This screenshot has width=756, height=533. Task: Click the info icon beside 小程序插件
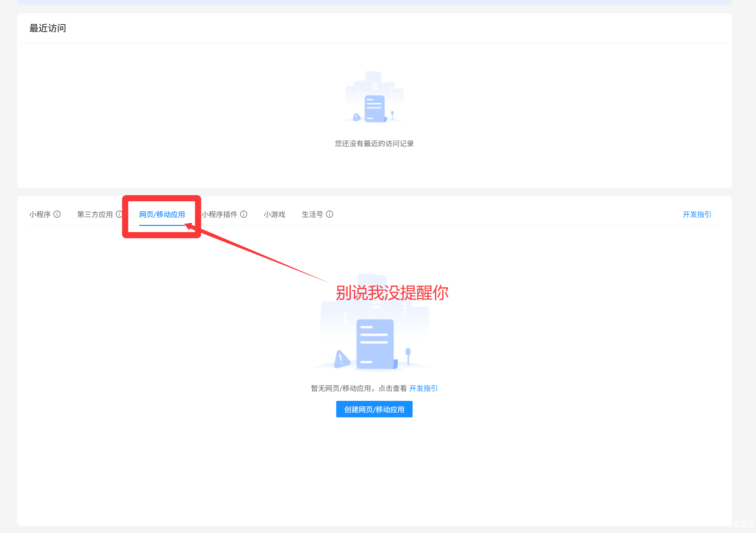(x=243, y=214)
